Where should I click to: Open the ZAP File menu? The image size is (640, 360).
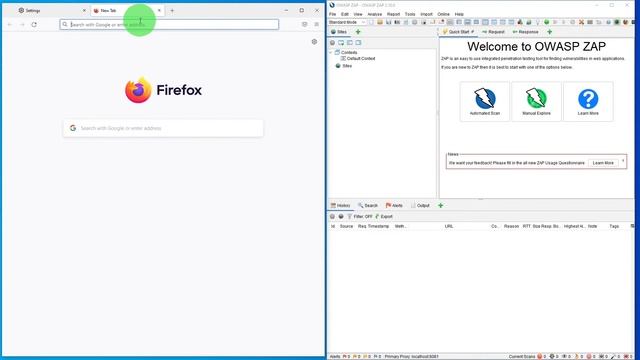point(333,14)
